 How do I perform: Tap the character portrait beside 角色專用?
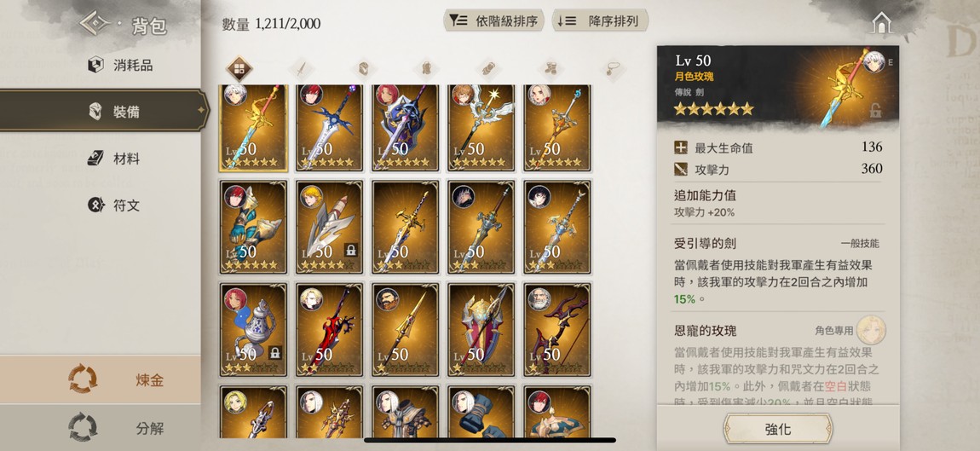pos(871,330)
